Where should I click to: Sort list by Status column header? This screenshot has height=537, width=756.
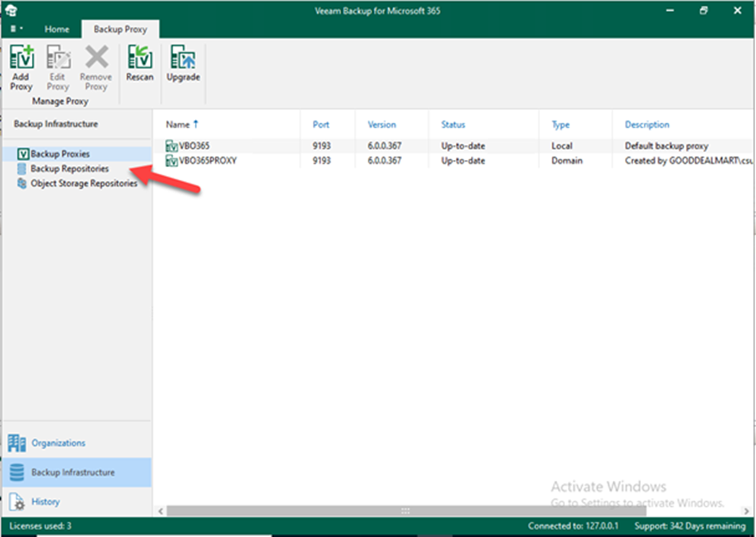pos(453,124)
